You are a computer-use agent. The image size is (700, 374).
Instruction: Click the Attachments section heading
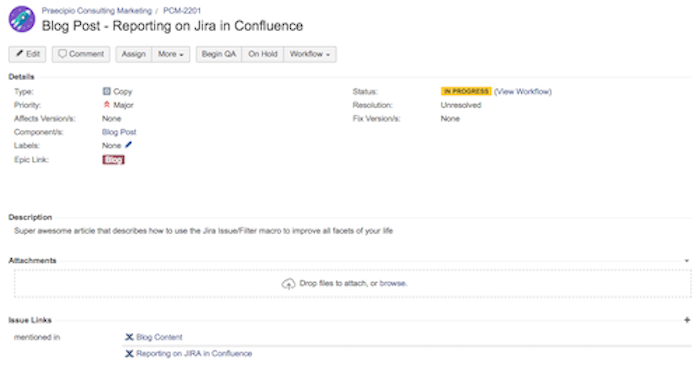32,261
